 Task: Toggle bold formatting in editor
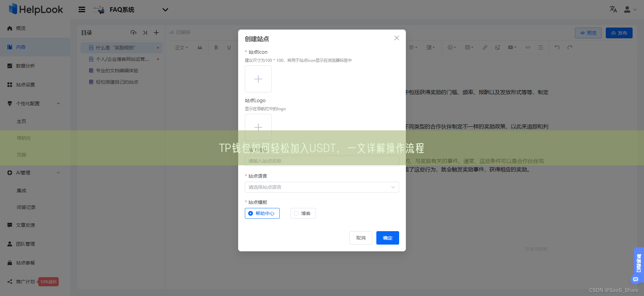[x=216, y=47]
